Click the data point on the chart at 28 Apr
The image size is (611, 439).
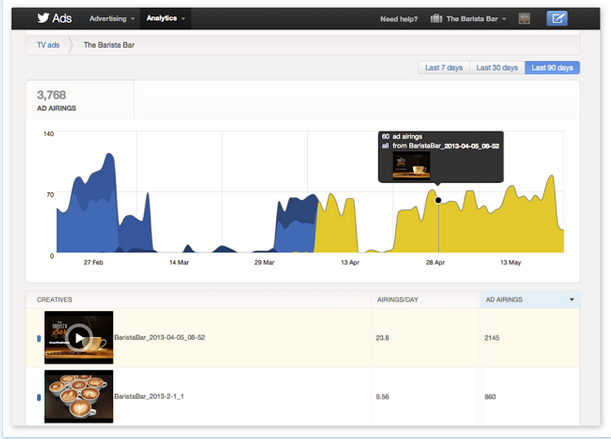point(438,200)
